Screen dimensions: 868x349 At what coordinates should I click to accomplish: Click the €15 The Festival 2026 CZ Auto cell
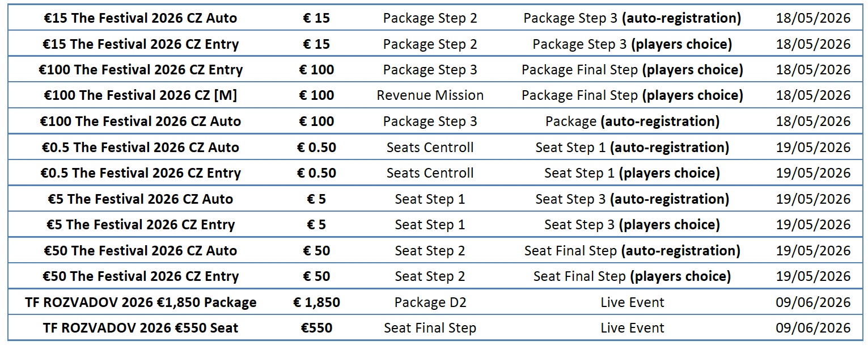pyautogui.click(x=141, y=18)
